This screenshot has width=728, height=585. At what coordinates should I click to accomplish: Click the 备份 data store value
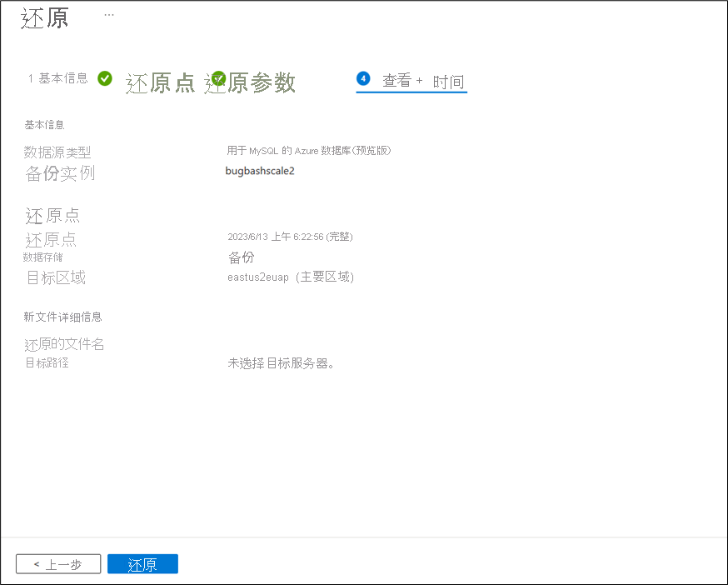coord(242,257)
